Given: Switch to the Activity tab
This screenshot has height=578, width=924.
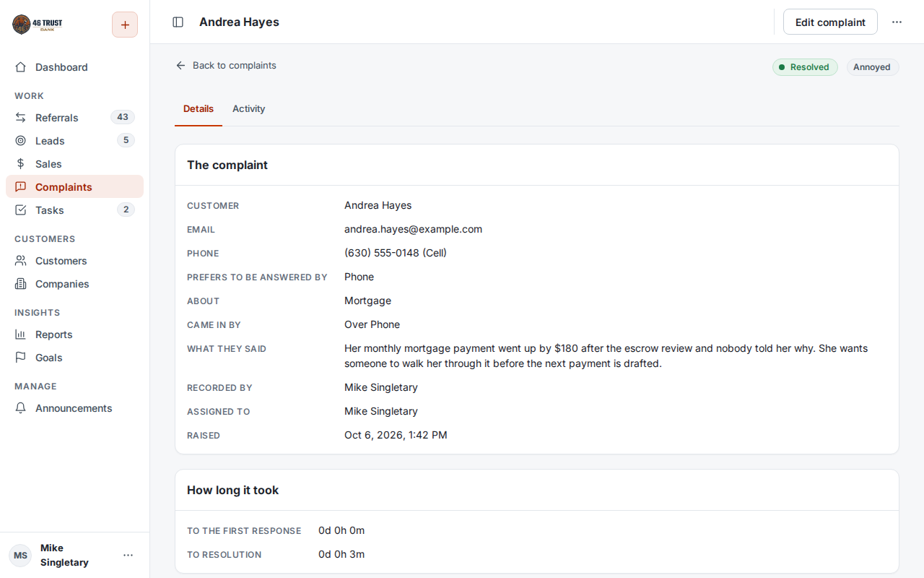Looking at the screenshot, I should pyautogui.click(x=249, y=109).
